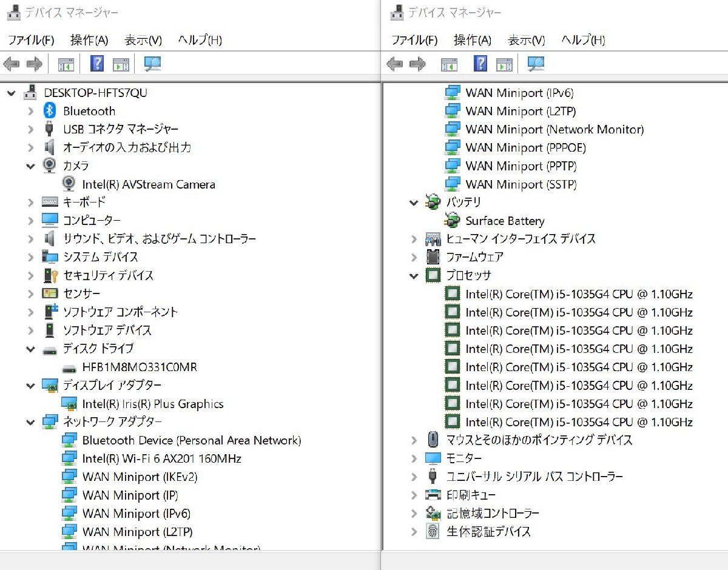Select オーディオの入力および出力 item

127,147
